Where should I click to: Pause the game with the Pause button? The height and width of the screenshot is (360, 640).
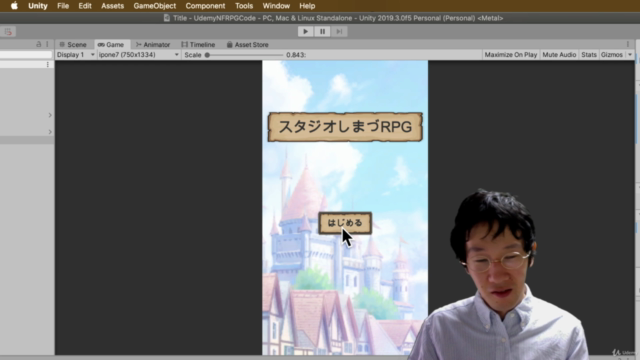pos(322,31)
